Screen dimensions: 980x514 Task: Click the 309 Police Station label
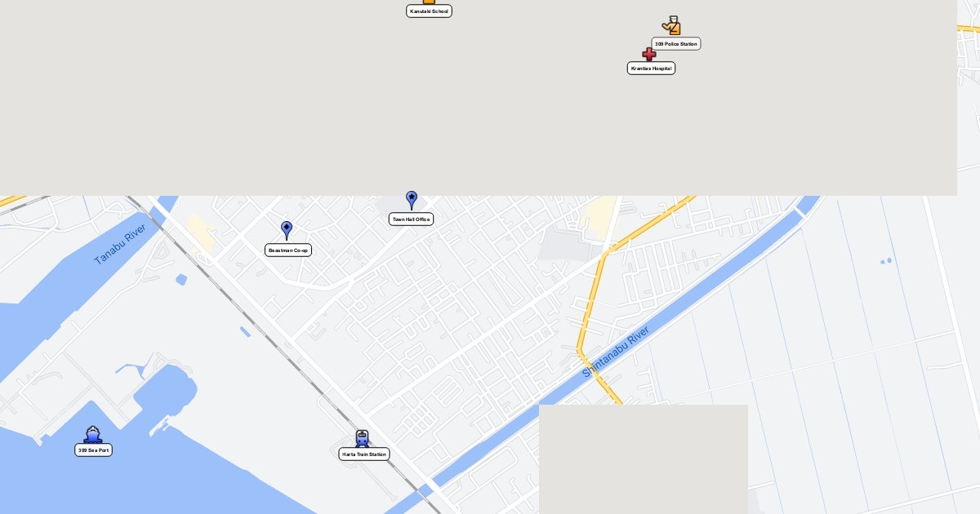coord(676,44)
